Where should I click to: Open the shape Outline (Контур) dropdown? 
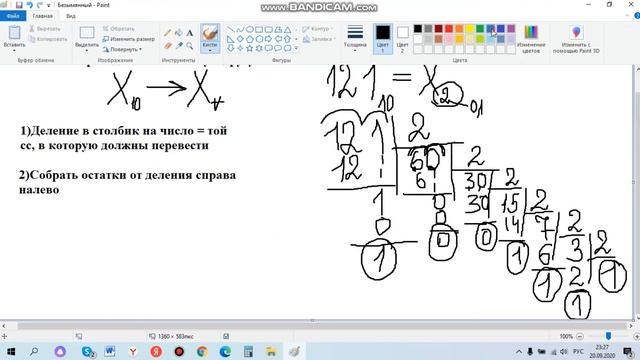[318, 29]
